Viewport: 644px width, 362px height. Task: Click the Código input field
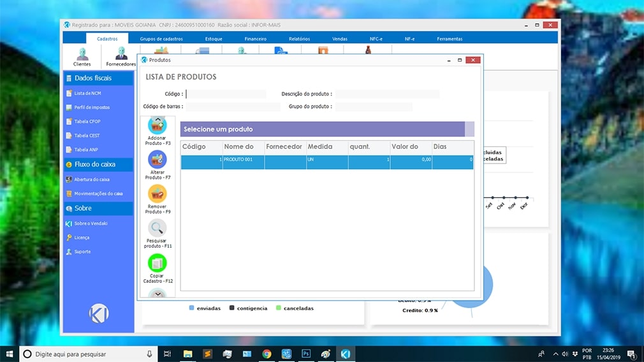226,94
